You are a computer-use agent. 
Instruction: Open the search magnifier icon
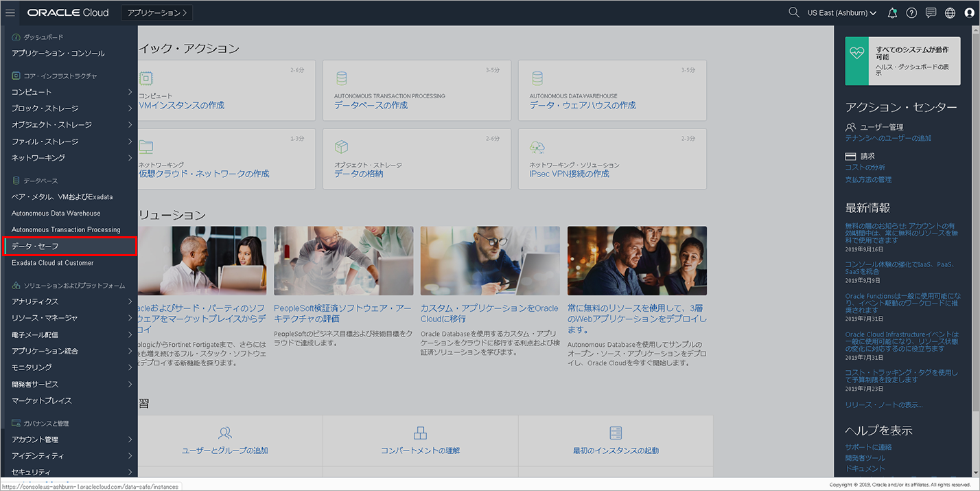[794, 12]
